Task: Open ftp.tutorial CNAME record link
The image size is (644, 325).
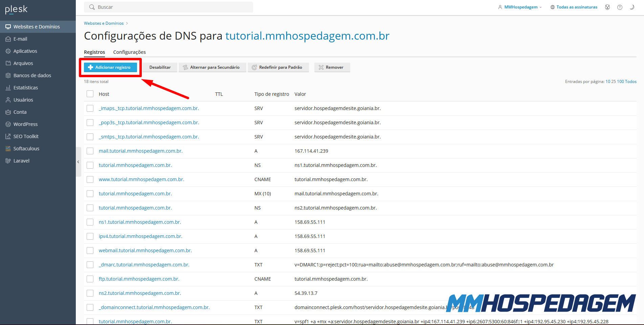Action: (x=139, y=279)
